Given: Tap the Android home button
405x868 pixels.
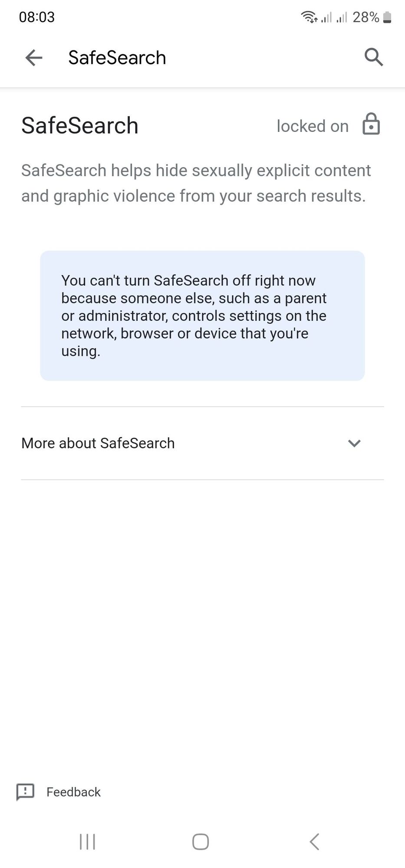Looking at the screenshot, I should coord(201,842).
